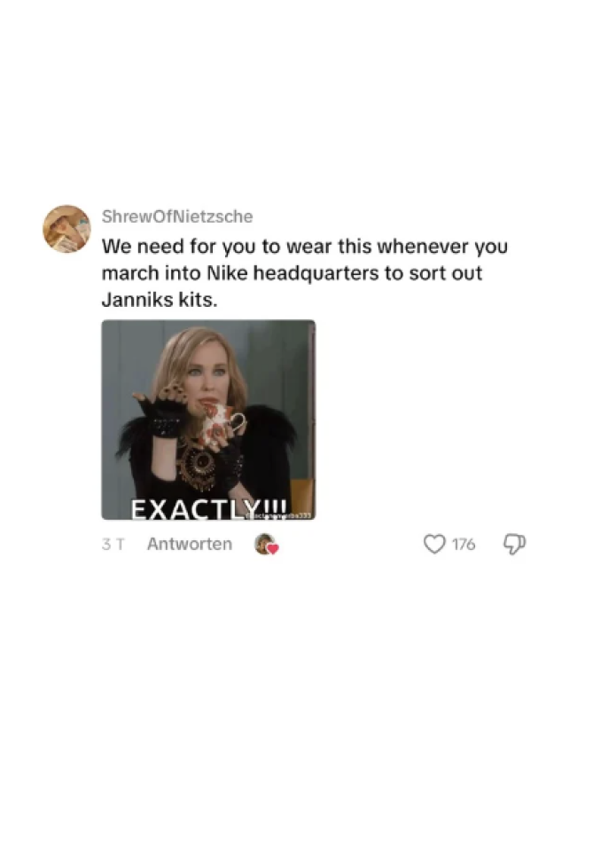
Task: Like the comment with the heart icon
Action: 434,544
